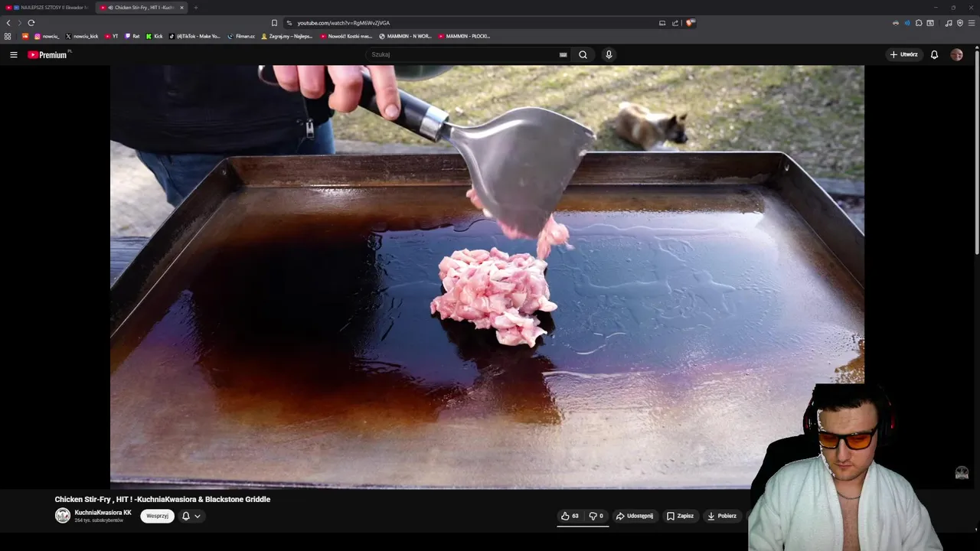Click the bookmark icon next to address bar
The height and width of the screenshot is (551, 980).
coord(274,23)
